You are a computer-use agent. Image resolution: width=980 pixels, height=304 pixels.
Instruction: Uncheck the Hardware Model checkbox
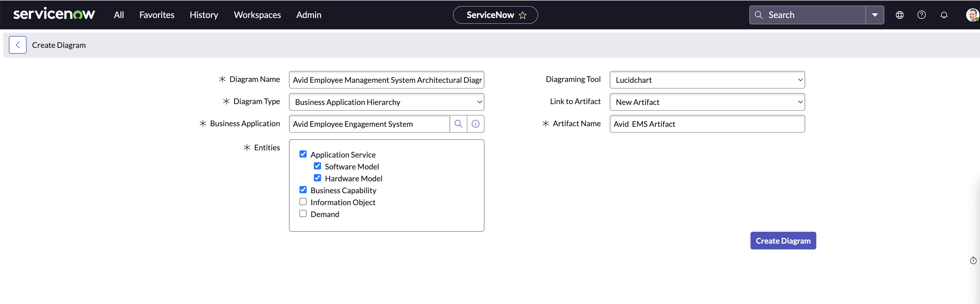317,177
